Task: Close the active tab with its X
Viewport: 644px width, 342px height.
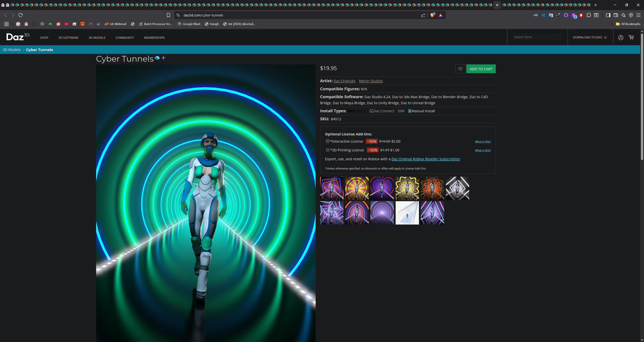Action: pyautogui.click(x=497, y=5)
